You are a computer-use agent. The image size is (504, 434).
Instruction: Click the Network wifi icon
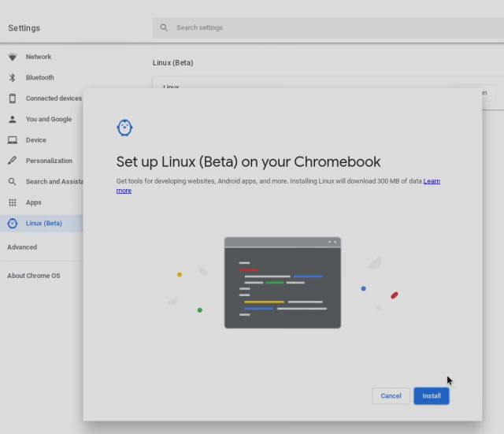[13, 57]
